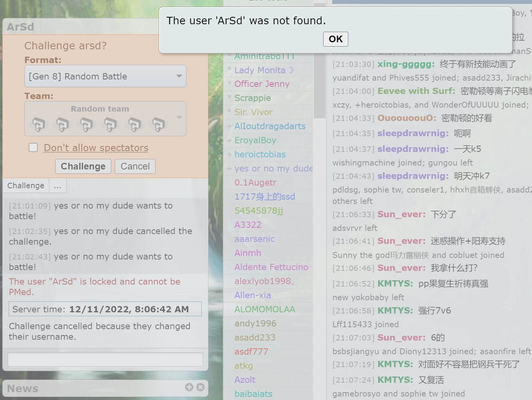Screen dimensions: 532x400
Task: Open the Format dropdown showing [Gen 8] Random Battle
Action: point(105,76)
